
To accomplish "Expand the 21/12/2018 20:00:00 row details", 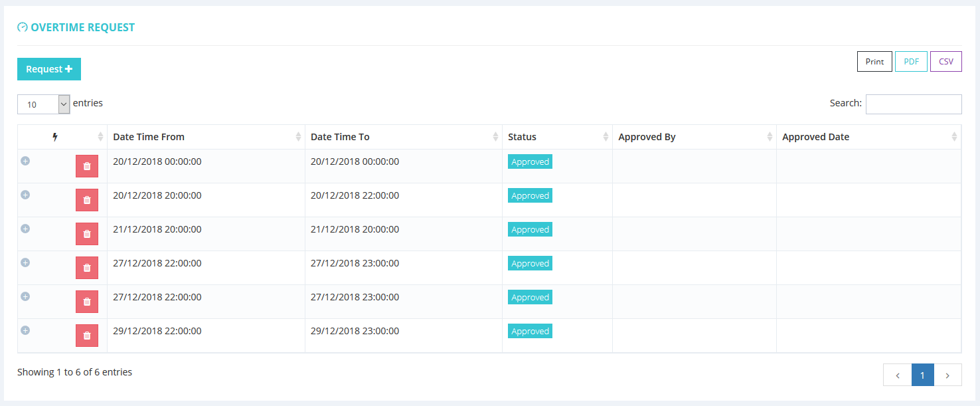I will point(25,229).
